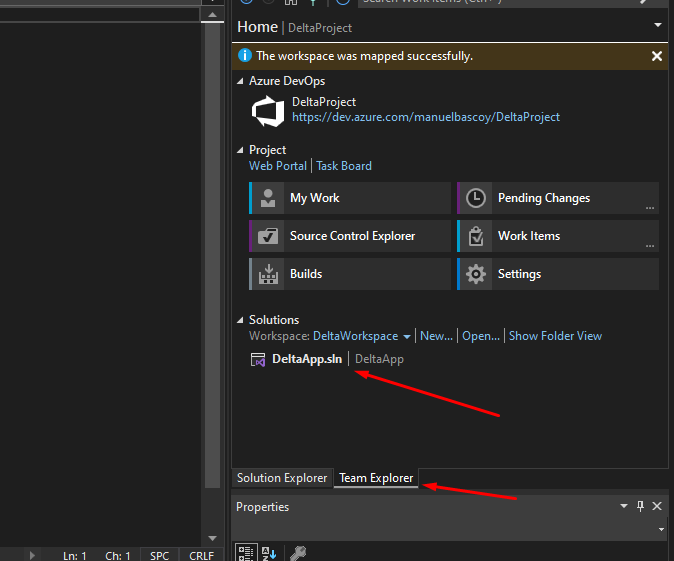
Task: Dismiss the workspace mapped notification
Action: [657, 57]
